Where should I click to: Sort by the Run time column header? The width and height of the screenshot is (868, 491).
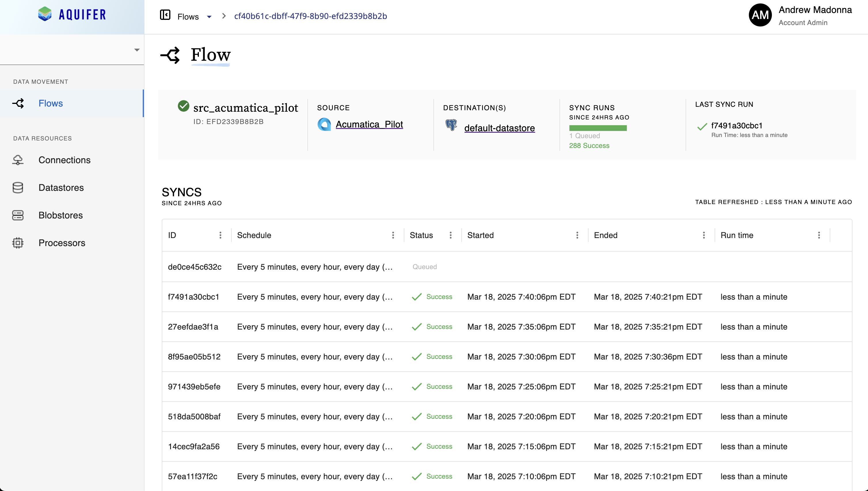[x=737, y=235]
